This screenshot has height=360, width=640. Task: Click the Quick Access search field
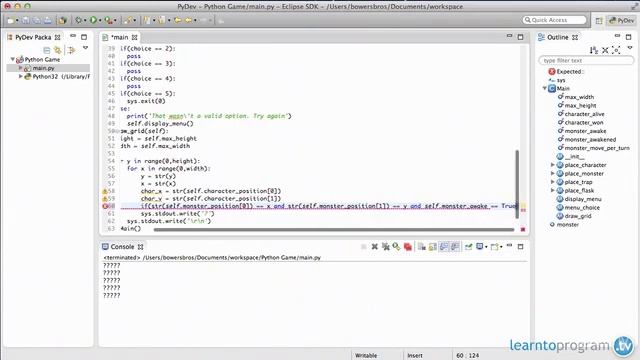point(554,20)
